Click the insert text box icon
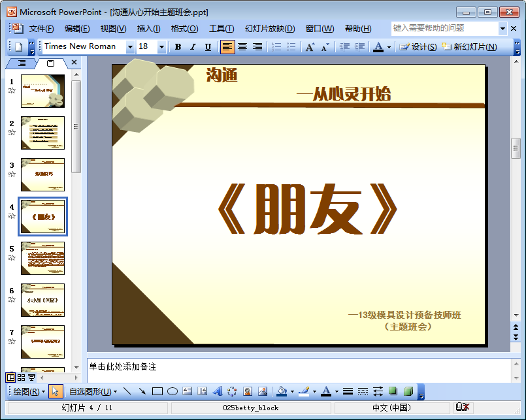 (188, 391)
